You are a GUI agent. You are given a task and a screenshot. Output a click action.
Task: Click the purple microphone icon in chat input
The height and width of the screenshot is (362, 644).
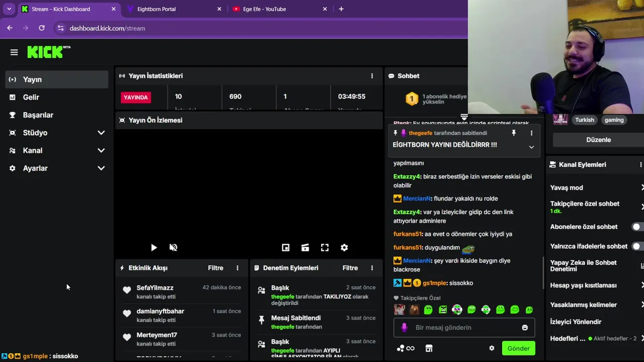(x=404, y=327)
